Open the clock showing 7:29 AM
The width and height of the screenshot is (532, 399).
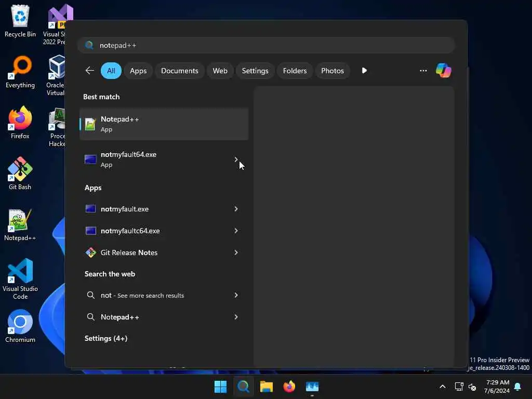[x=497, y=387]
